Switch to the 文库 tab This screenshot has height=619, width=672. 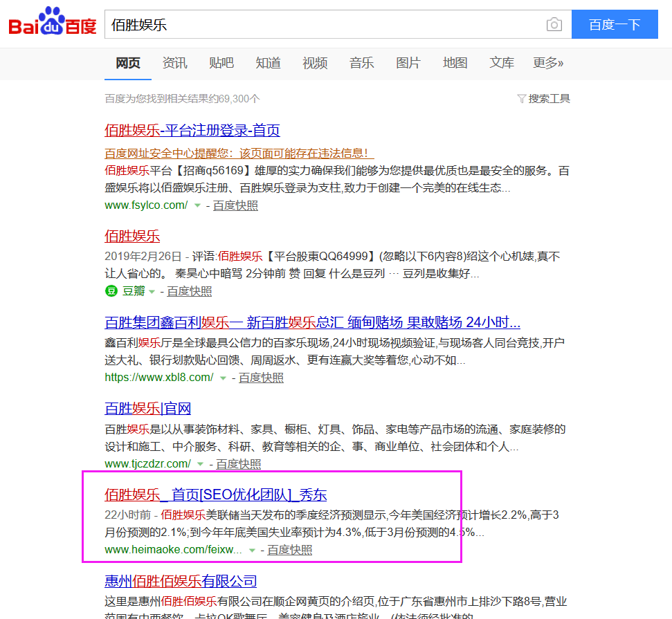(502, 64)
